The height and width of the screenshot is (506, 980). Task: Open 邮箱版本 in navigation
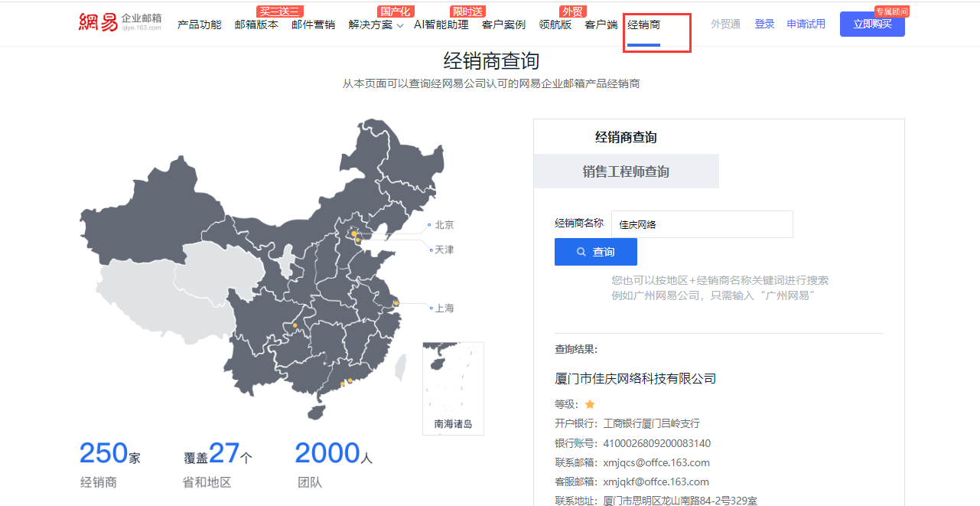coord(256,24)
